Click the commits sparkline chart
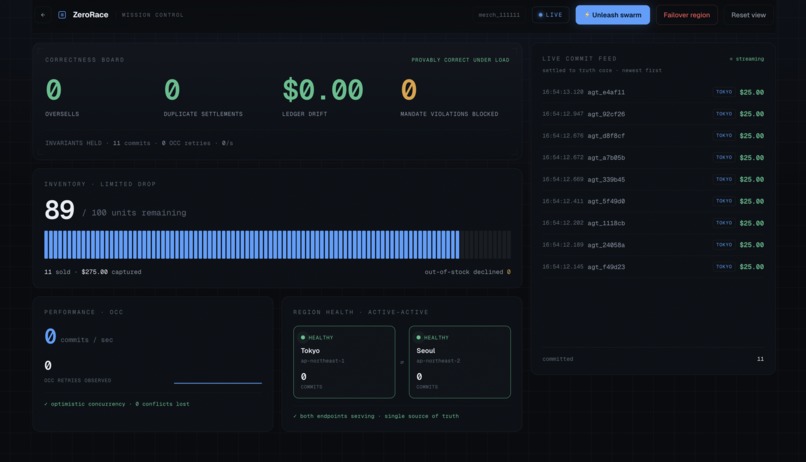This screenshot has height=462, width=806. tap(217, 382)
